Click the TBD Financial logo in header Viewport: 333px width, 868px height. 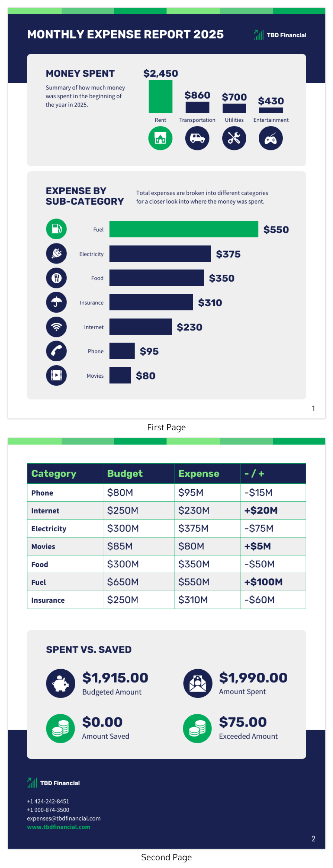pyautogui.click(x=280, y=35)
